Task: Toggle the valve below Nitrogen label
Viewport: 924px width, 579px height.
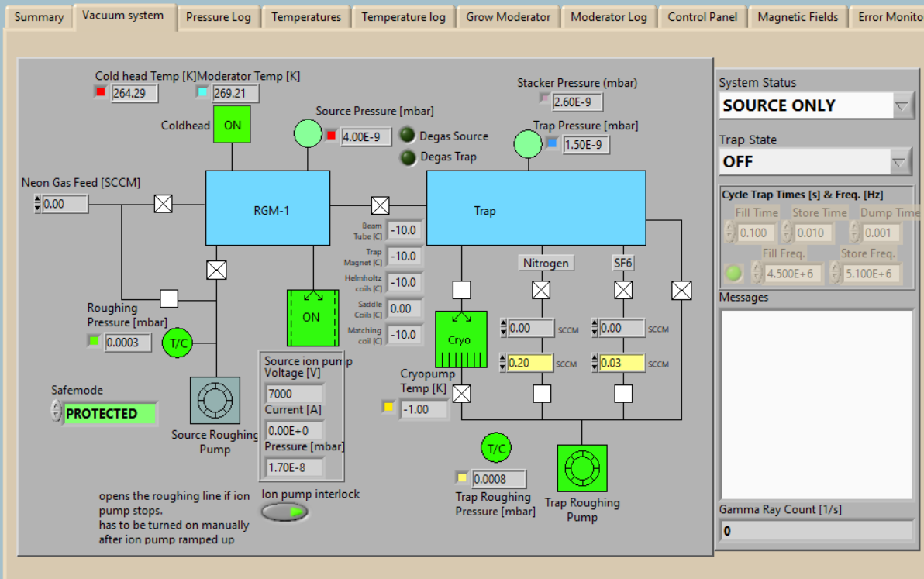Action: tap(541, 290)
